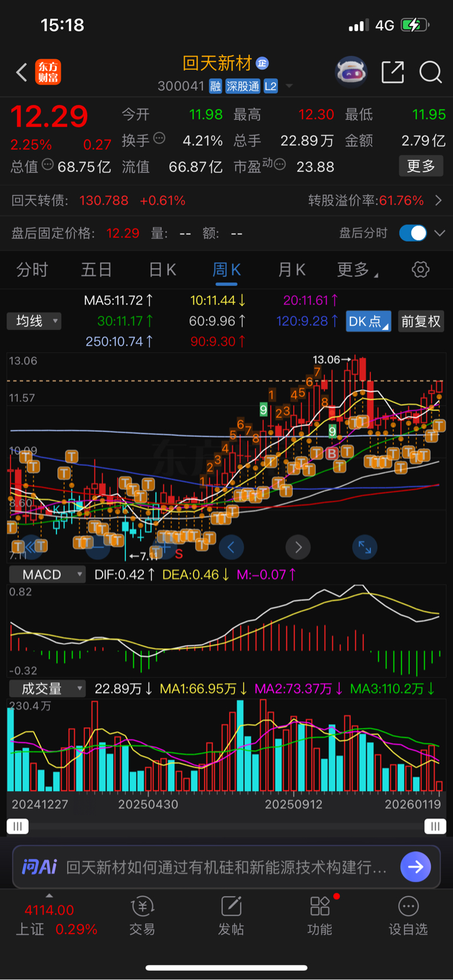Expand chart to fullscreen

(x=365, y=547)
